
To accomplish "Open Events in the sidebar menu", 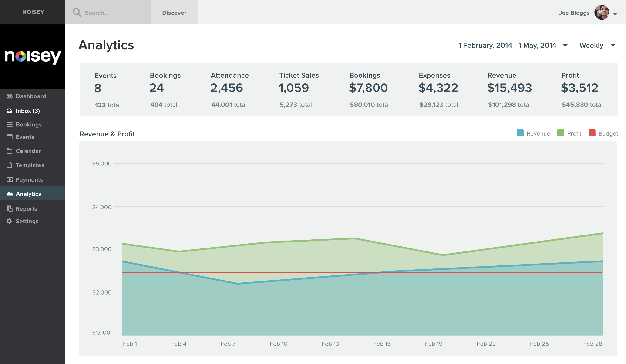I will click(x=25, y=137).
